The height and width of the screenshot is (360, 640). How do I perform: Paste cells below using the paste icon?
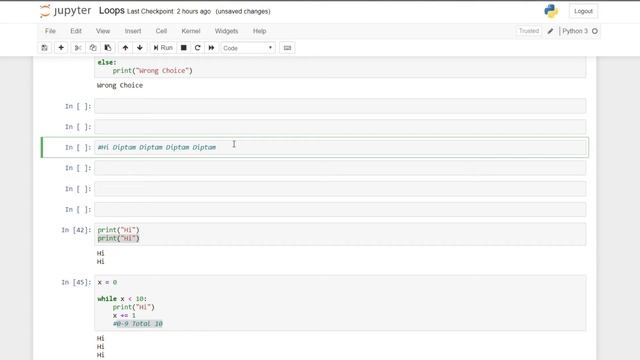(x=108, y=48)
